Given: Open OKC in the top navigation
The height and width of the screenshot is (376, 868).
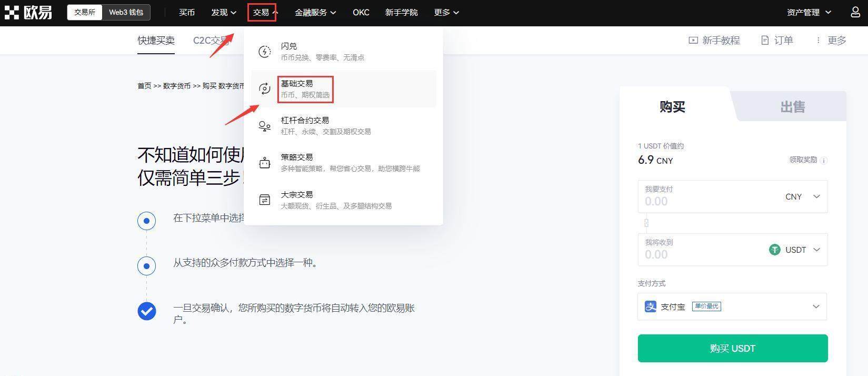Looking at the screenshot, I should (361, 12).
